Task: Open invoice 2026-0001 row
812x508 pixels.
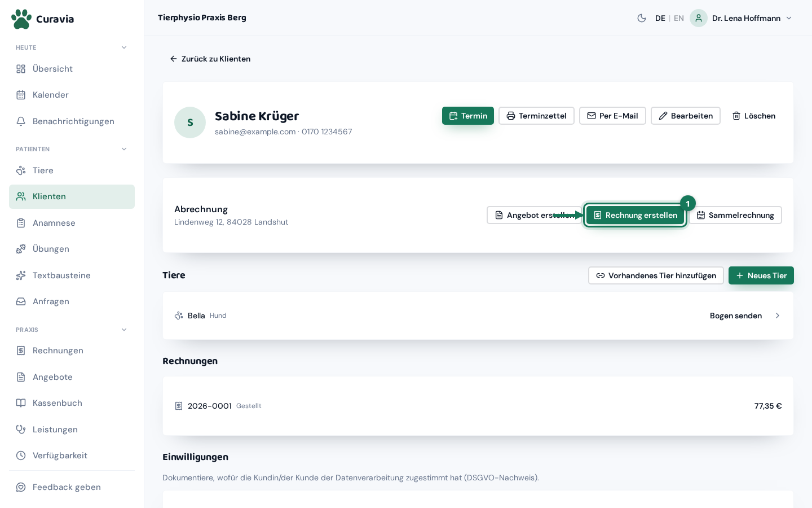Action: (478, 406)
